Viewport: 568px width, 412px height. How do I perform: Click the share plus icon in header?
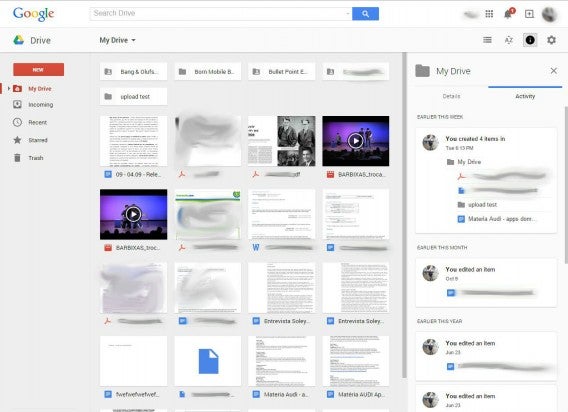[529, 14]
